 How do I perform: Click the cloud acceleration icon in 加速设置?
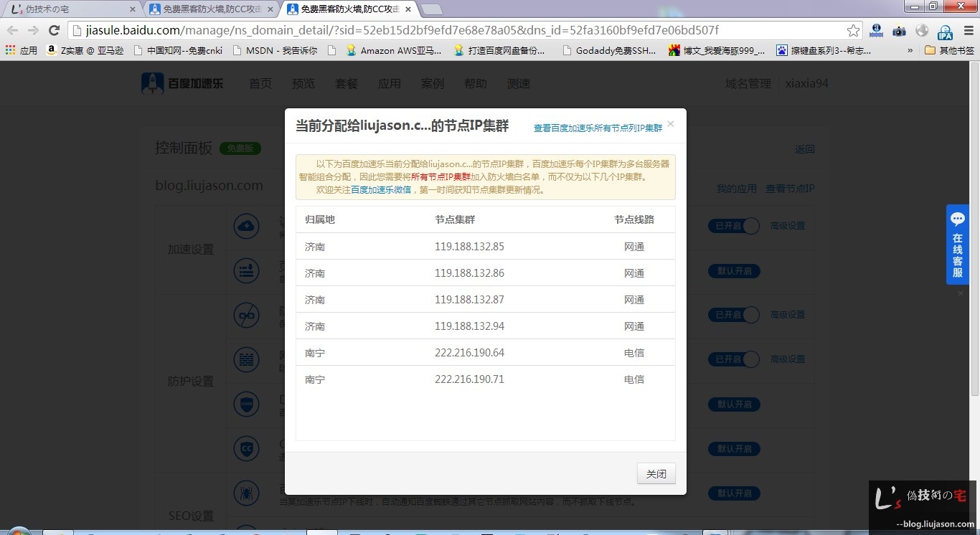pyautogui.click(x=247, y=226)
